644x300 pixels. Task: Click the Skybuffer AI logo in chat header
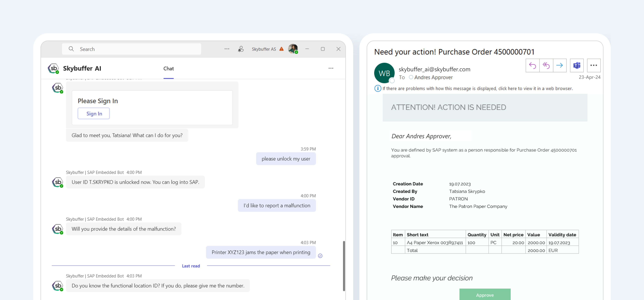[53, 68]
